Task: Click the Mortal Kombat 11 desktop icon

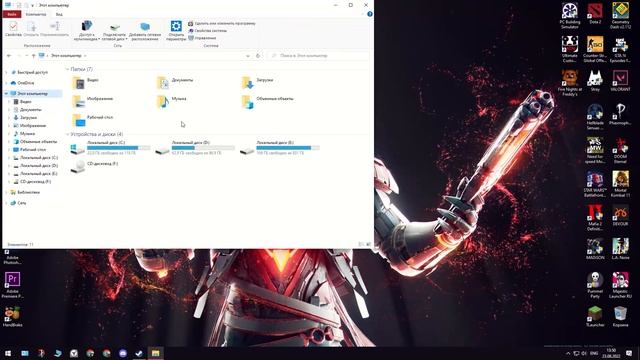Action: click(x=620, y=184)
